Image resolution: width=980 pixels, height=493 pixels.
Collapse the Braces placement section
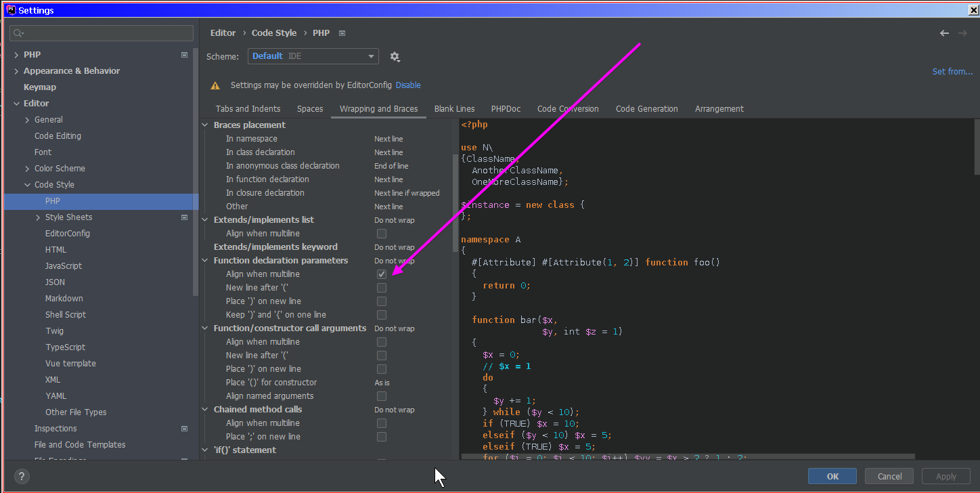[x=206, y=125]
